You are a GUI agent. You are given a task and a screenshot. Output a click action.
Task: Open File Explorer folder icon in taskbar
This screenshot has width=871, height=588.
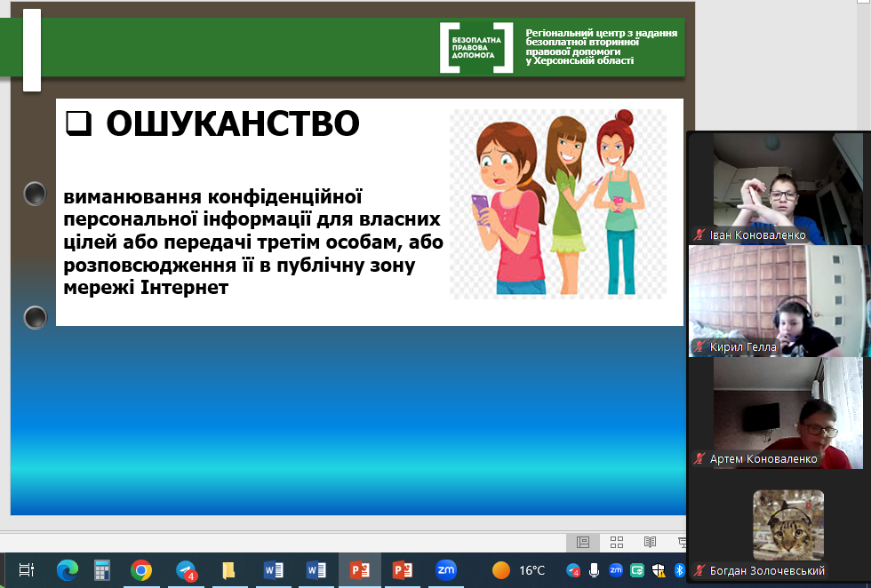click(x=228, y=570)
